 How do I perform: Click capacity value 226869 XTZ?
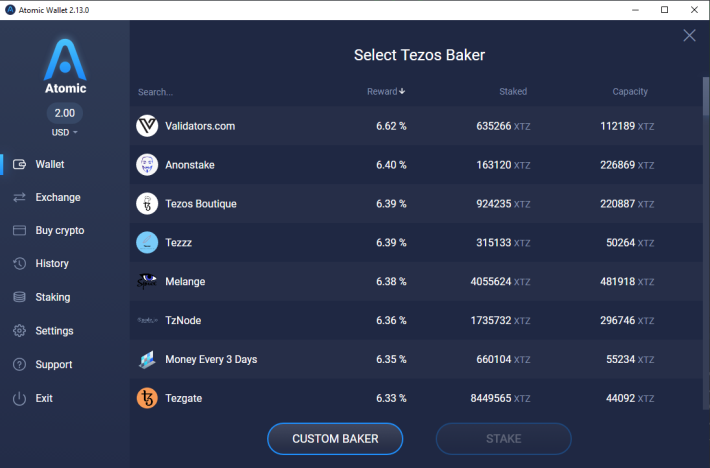(627, 165)
